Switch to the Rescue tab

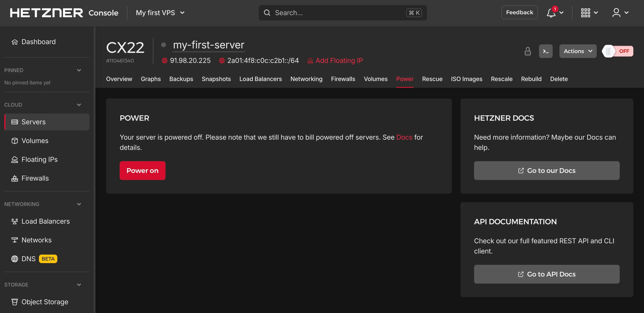[432, 79]
